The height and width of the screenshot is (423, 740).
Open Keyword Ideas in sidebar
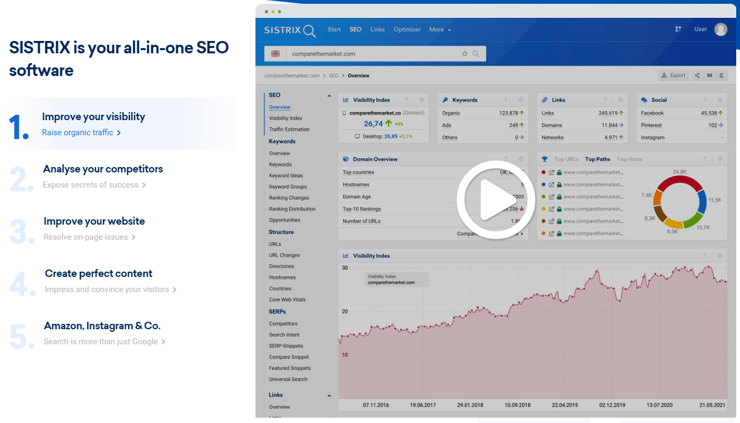(286, 175)
